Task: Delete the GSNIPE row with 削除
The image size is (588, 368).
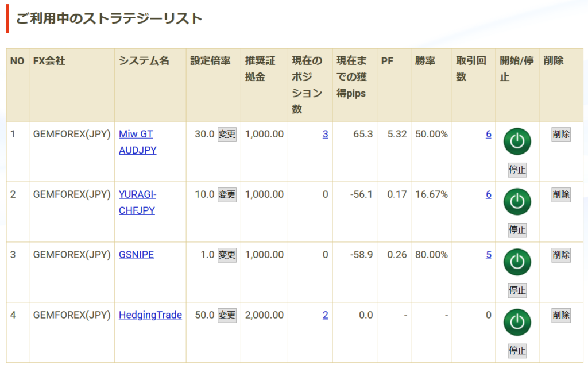Action: point(561,255)
